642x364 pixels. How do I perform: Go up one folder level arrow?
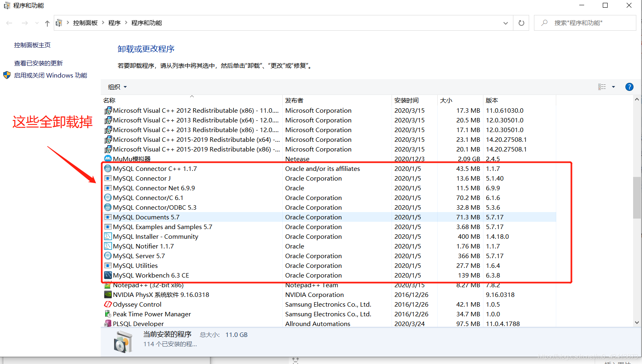47,23
